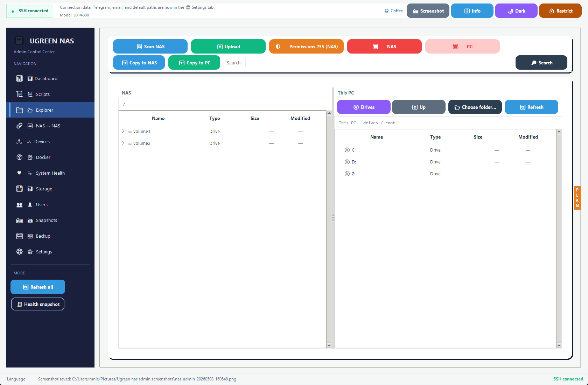Click the D: drive disk icon
This screenshot has width=588, height=385.
[347, 162]
